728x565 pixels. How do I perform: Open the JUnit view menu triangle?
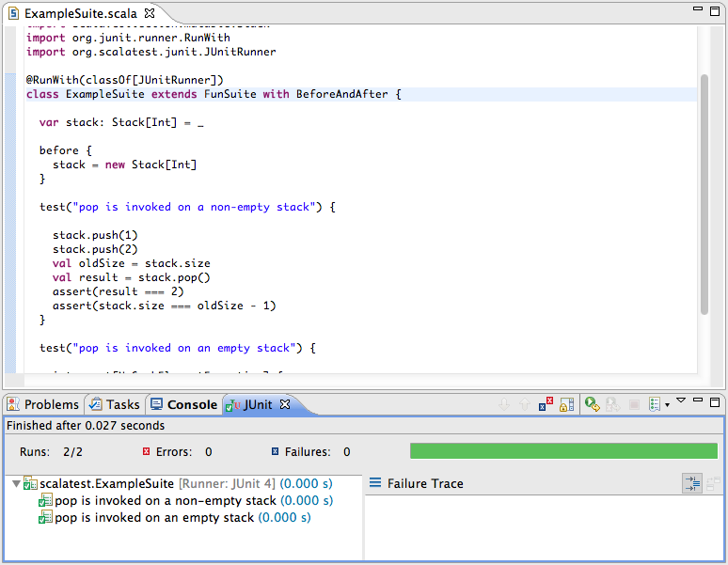pos(681,401)
